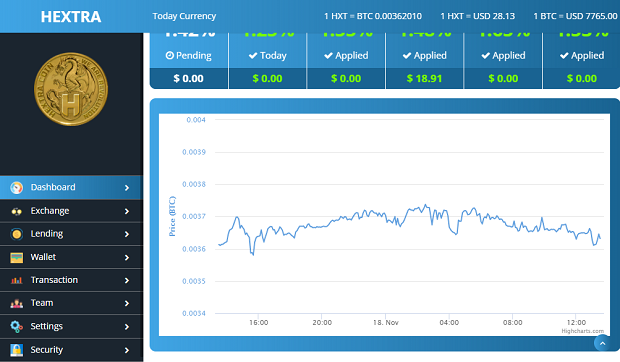Expand the Wallet menu chevron
The height and width of the screenshot is (362, 620).
click(127, 258)
